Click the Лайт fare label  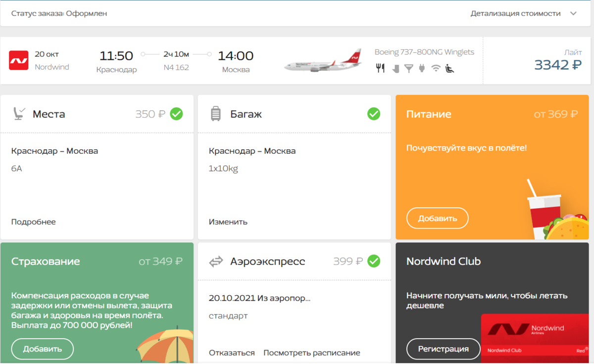coord(573,51)
